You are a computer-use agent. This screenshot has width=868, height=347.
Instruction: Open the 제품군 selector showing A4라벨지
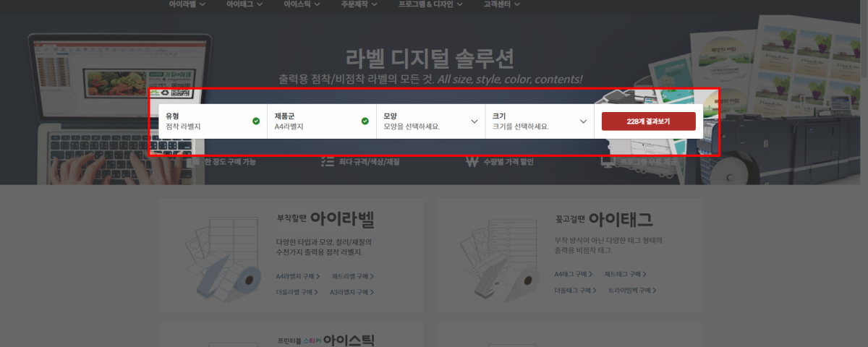click(x=322, y=121)
